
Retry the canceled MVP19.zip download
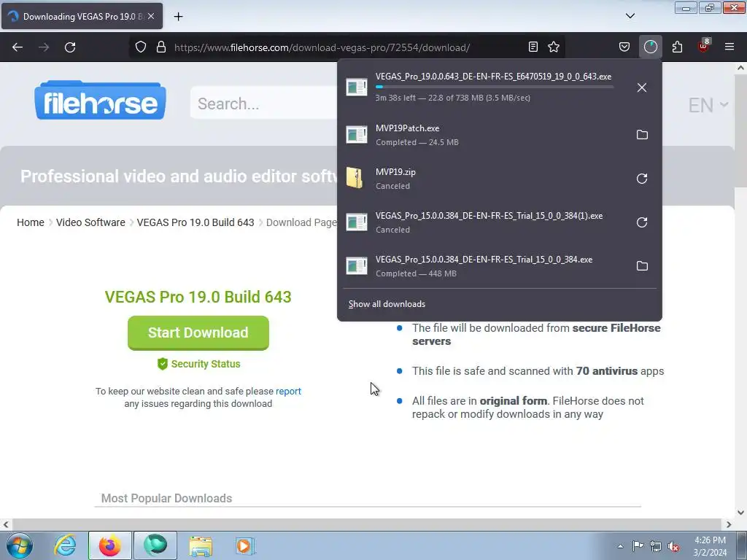642,179
